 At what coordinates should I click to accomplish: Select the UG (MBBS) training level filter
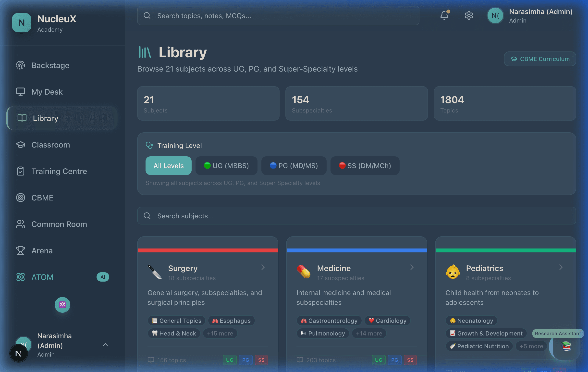pos(226,166)
